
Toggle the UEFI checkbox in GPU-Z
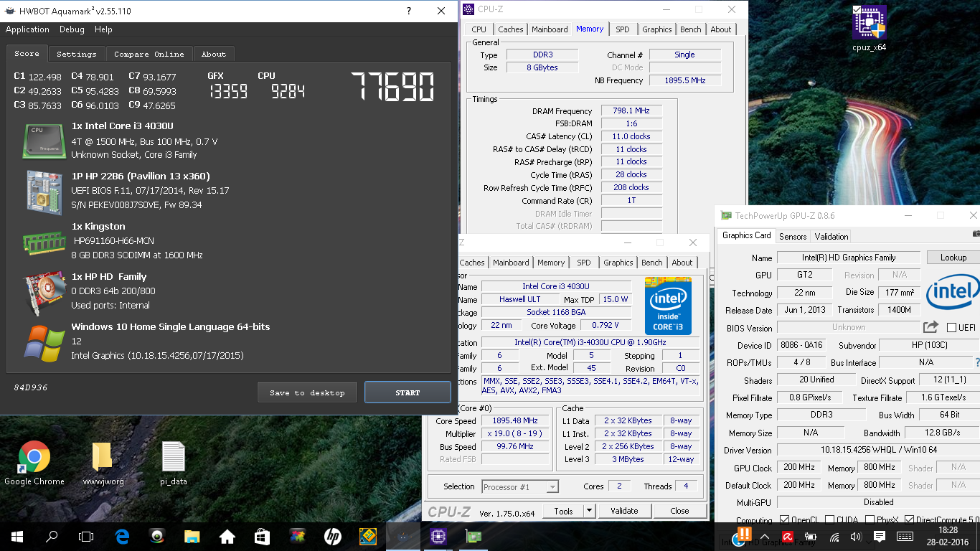(x=951, y=327)
